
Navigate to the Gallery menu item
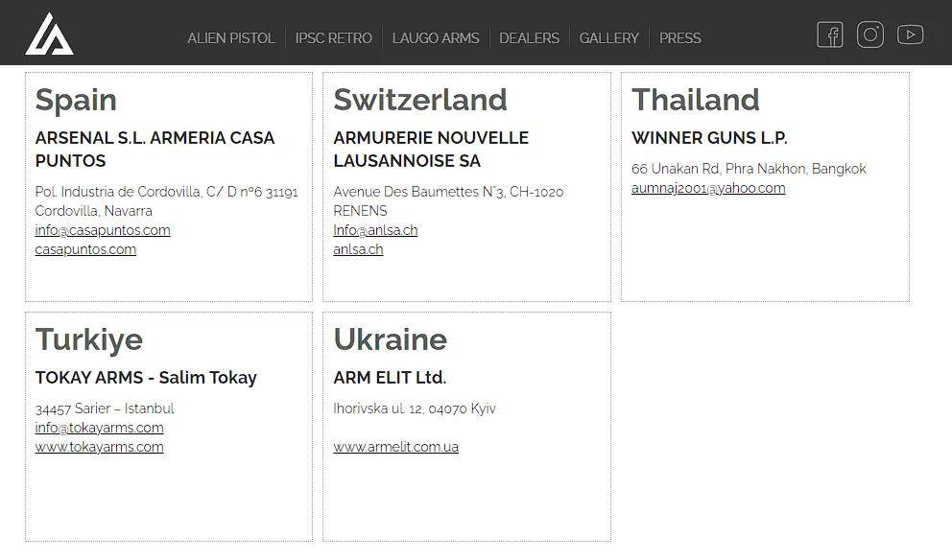pos(608,38)
